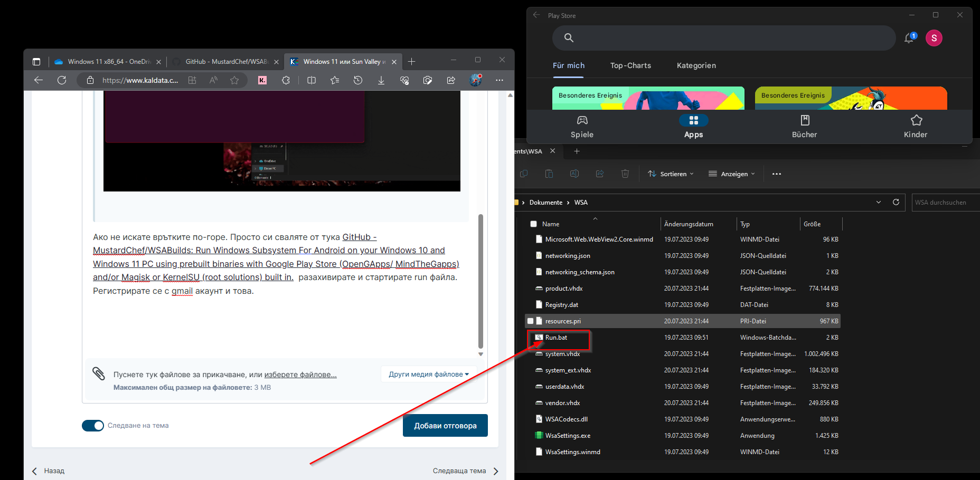Go to Назад previous topic
This screenshot has height=480, width=980.
[x=48, y=471]
